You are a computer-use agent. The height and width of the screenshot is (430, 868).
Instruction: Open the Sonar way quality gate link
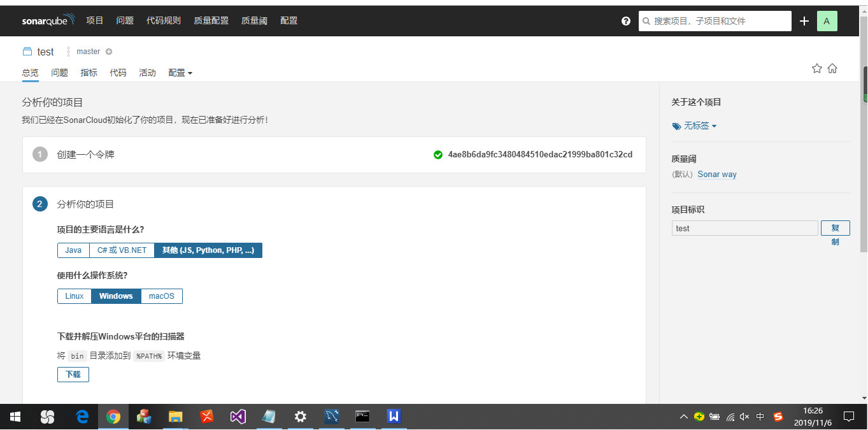(x=717, y=174)
